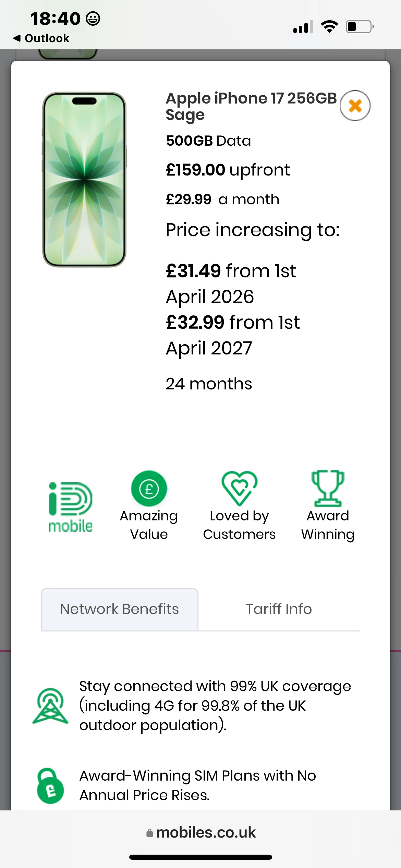Viewport: 401px width, 868px height.
Task: Close the deal popup with orange X
Action: tap(355, 106)
